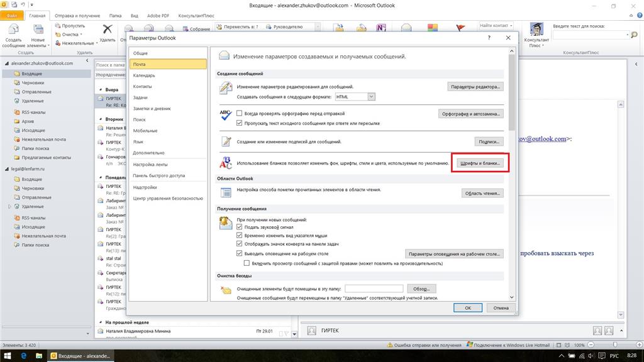644x362 pixels.
Task: Click the cleanup folder path input field
Action: point(374,289)
